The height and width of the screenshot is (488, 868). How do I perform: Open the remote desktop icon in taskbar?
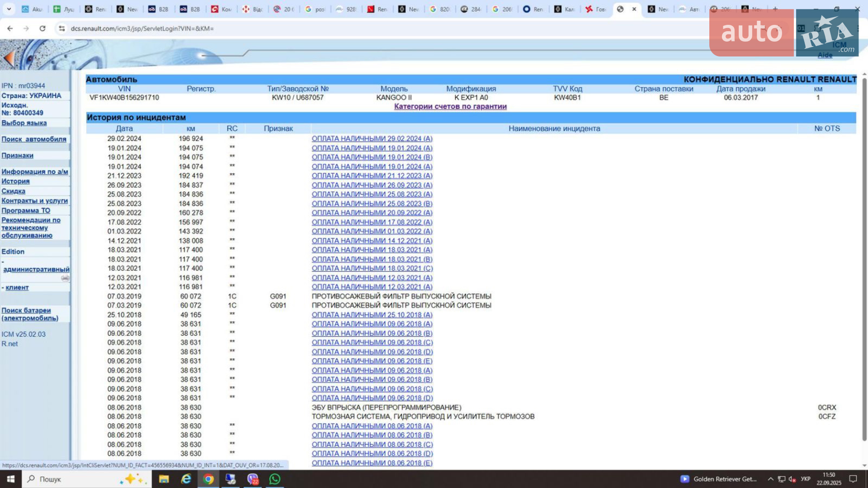coord(230,479)
